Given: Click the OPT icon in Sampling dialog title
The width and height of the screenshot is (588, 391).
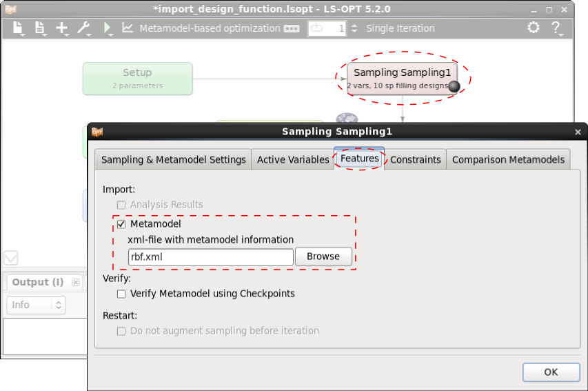Looking at the screenshot, I should pyautogui.click(x=97, y=132).
